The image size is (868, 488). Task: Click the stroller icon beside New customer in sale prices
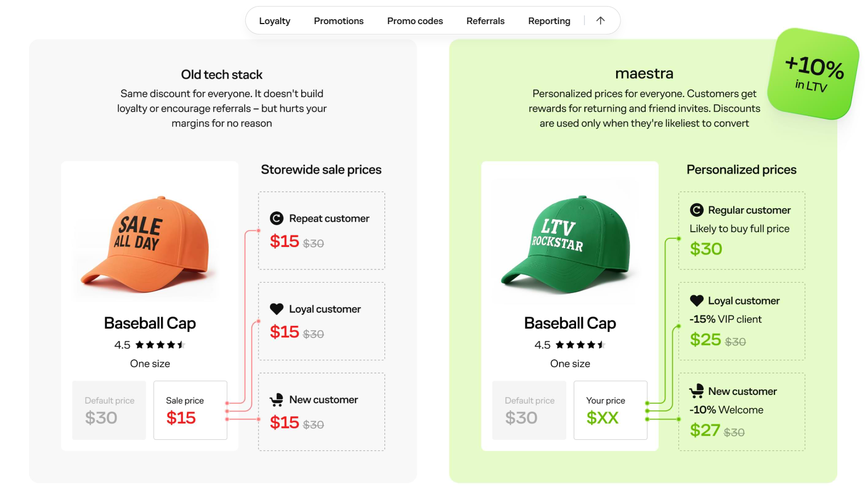[x=277, y=400]
